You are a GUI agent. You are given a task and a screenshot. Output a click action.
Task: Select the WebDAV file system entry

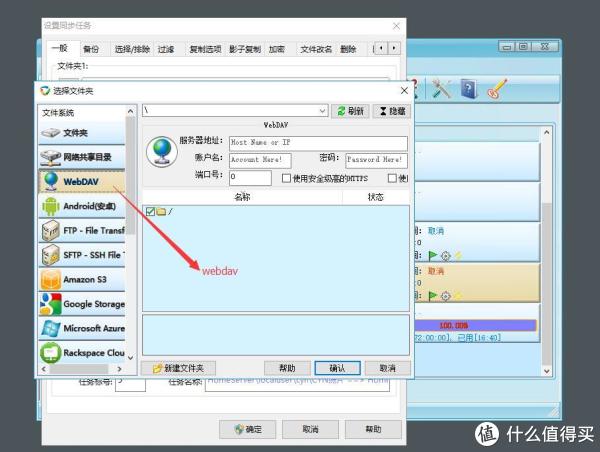point(82,182)
